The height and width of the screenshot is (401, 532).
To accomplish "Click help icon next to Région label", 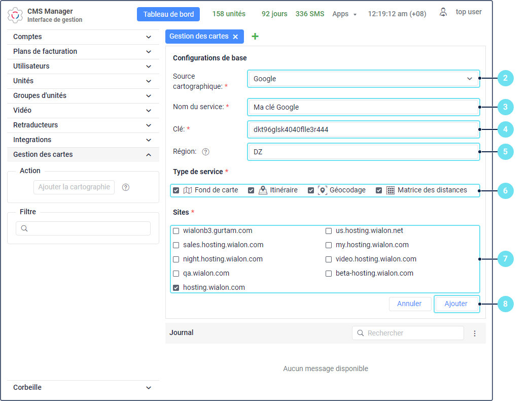I will [206, 151].
